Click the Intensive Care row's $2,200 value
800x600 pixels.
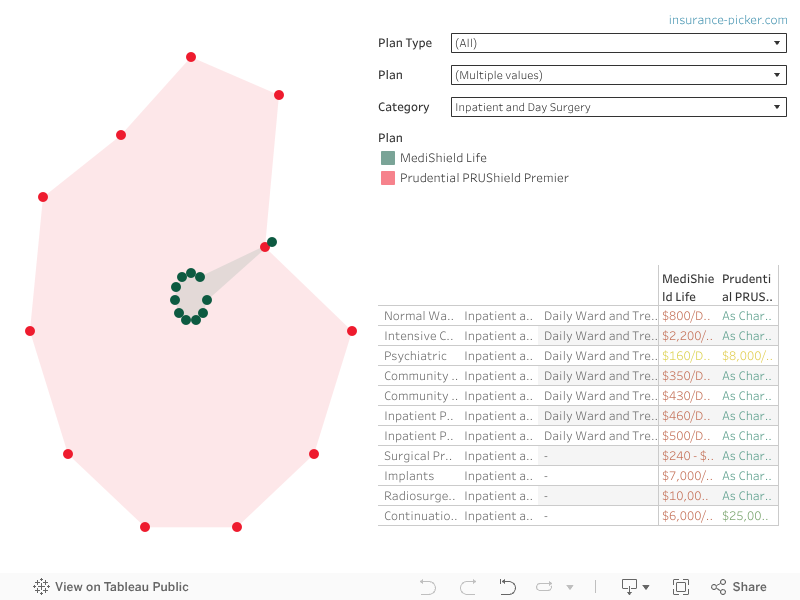point(688,336)
